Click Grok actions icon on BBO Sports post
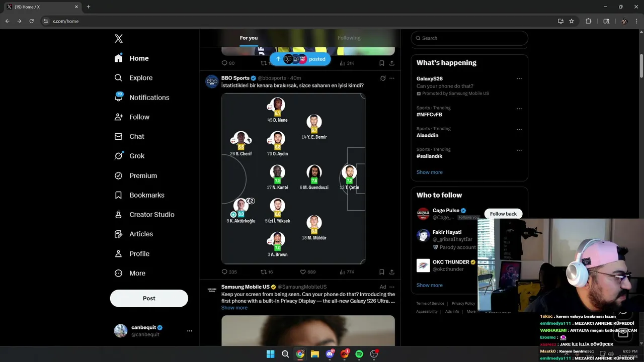644x362 pixels. pyautogui.click(x=383, y=78)
